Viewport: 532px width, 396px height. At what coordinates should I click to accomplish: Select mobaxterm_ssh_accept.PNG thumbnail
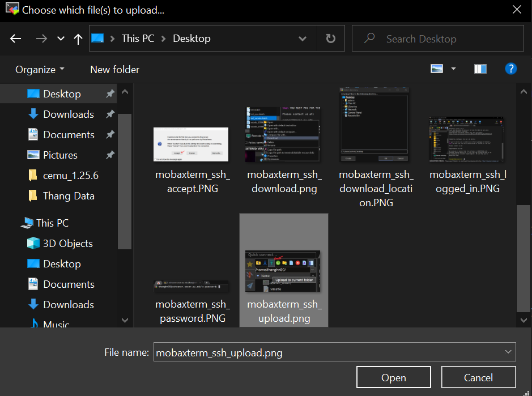(x=190, y=144)
